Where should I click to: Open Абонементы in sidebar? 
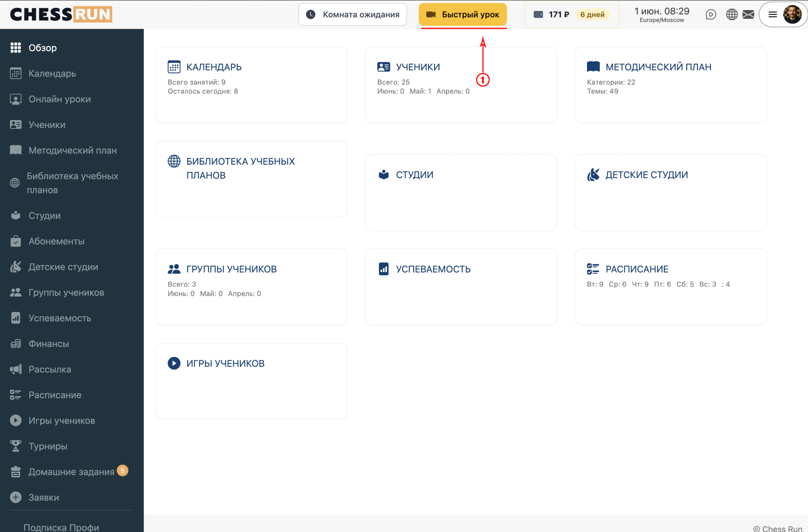(72, 241)
